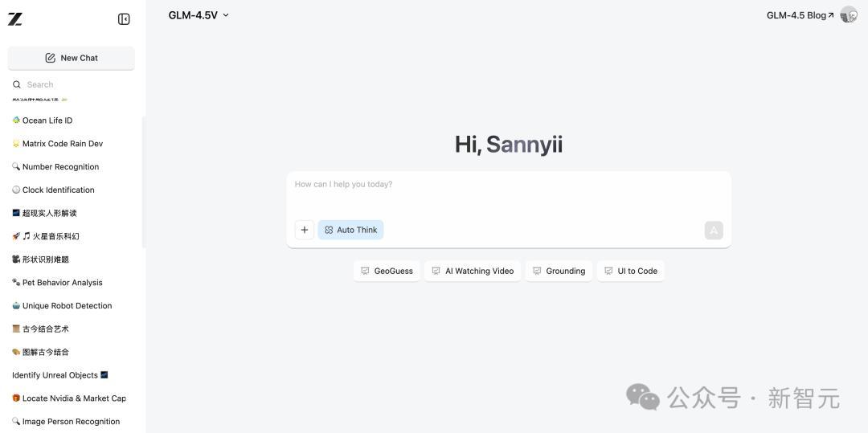This screenshot has height=433, width=868.
Task: Open the GLM-4.5 Blog link
Action: tap(800, 15)
